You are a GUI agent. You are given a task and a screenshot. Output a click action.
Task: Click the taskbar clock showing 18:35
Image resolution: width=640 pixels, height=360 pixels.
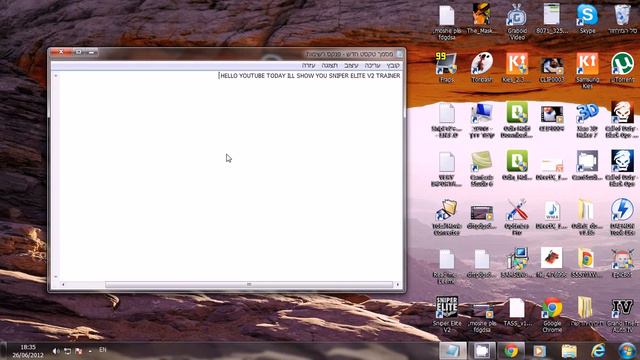[x=28, y=351]
